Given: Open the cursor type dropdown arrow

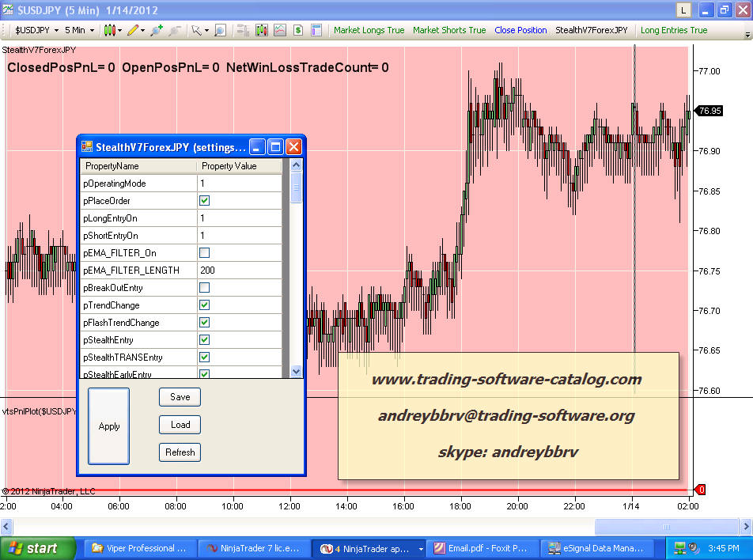Looking at the screenshot, I should click(206, 30).
